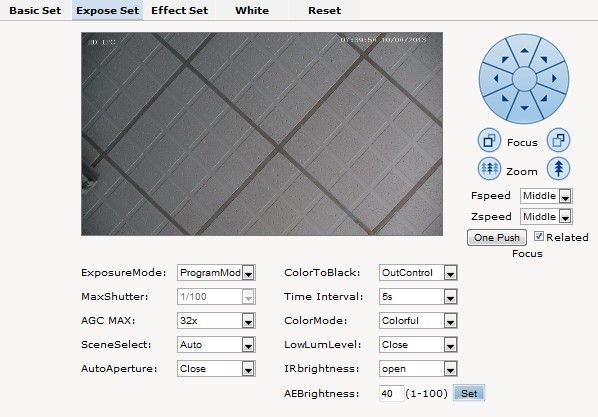Image resolution: width=598 pixels, height=417 pixels.
Task: Move camera down-left with diagonal arrow
Action: click(505, 98)
